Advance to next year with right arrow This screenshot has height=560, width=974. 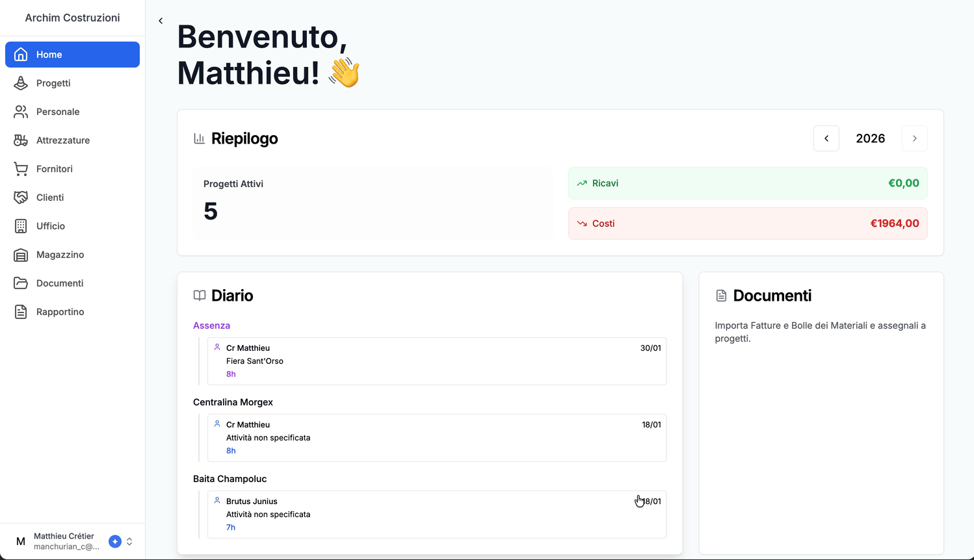pyautogui.click(x=914, y=138)
